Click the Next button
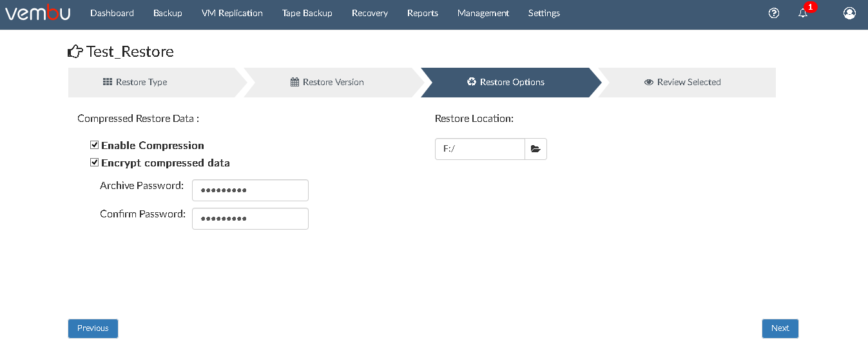Image resolution: width=868 pixels, height=349 pixels. pyautogui.click(x=780, y=328)
